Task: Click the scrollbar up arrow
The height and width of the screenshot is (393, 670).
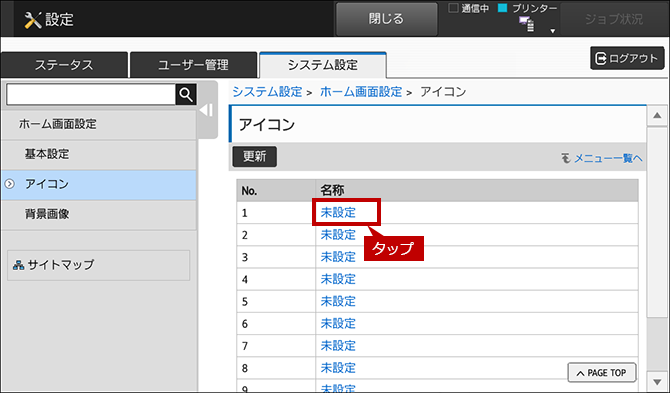Action: click(657, 116)
